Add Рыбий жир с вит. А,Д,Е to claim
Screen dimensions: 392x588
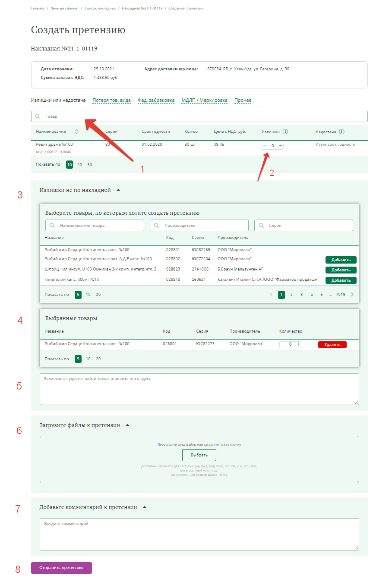(x=341, y=260)
